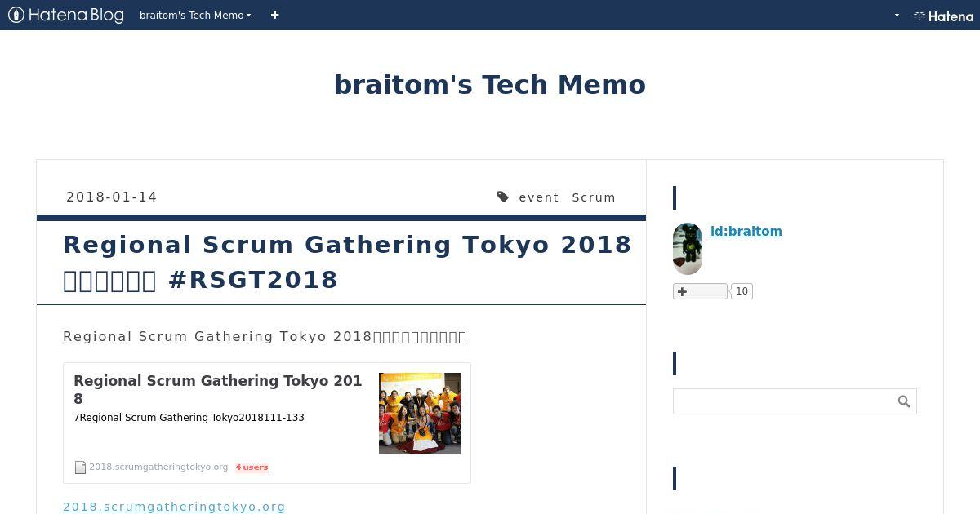Click the plus icon in top bar
980x514 pixels.
(x=274, y=15)
